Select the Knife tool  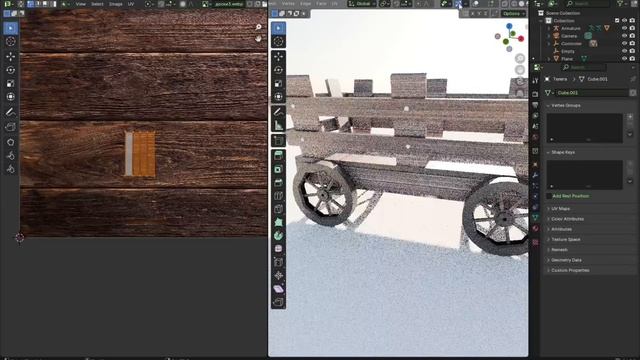[278, 209]
